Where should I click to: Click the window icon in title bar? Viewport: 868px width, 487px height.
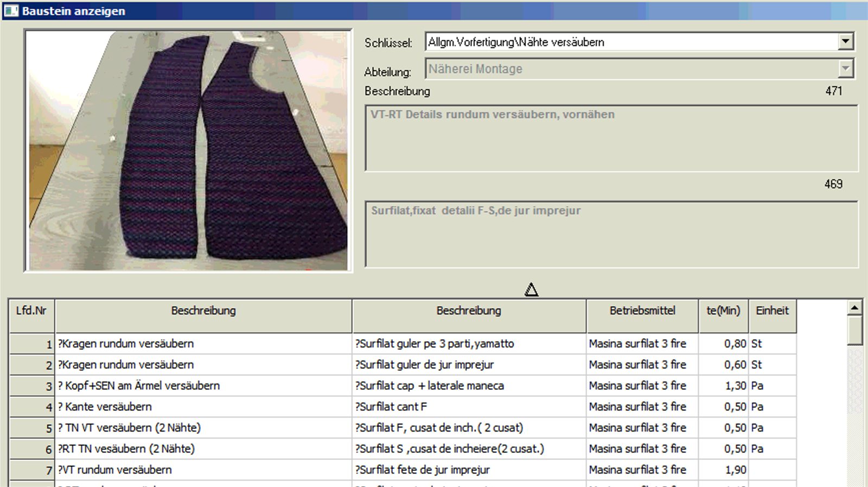11,11
